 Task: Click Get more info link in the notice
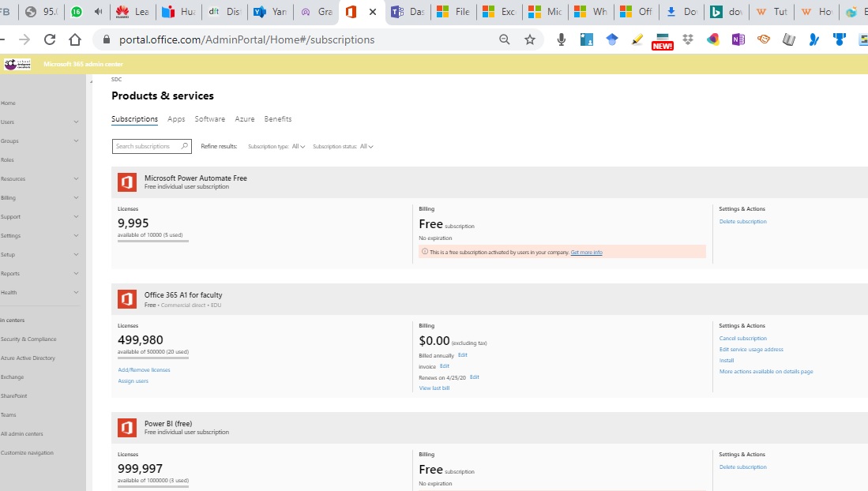pyautogui.click(x=586, y=253)
